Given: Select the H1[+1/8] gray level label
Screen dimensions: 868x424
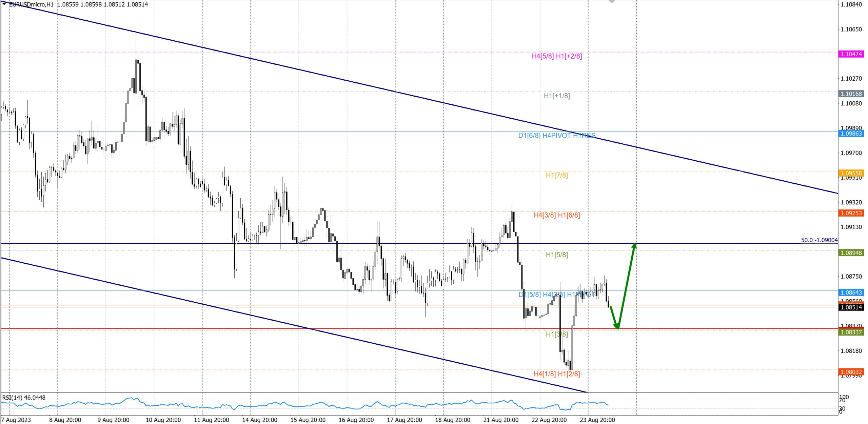Looking at the screenshot, I should pos(556,96).
